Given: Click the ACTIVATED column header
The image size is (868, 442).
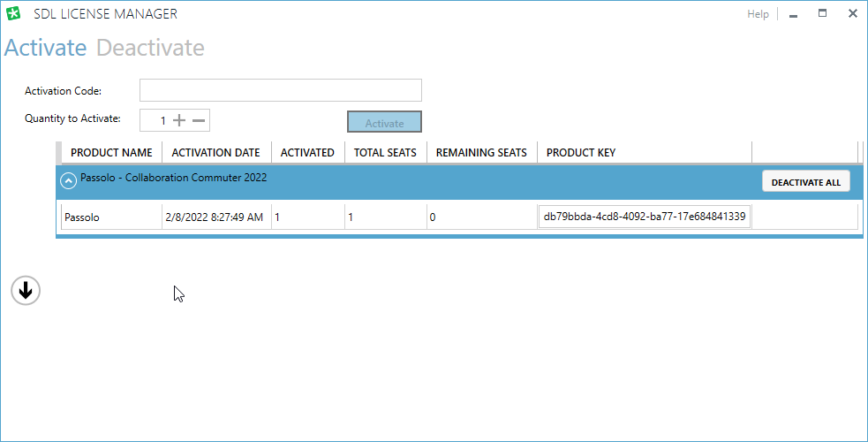Looking at the screenshot, I should coord(307,152).
